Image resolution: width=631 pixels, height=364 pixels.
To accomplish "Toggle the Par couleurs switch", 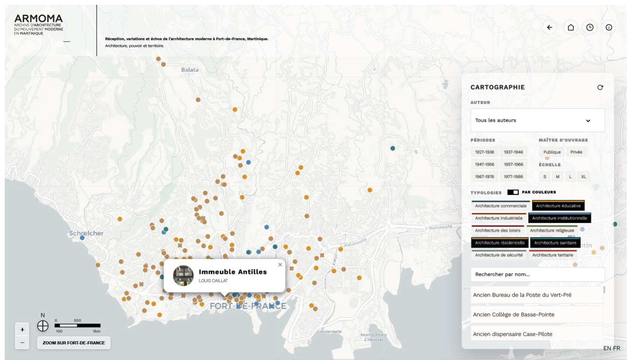I will point(513,192).
